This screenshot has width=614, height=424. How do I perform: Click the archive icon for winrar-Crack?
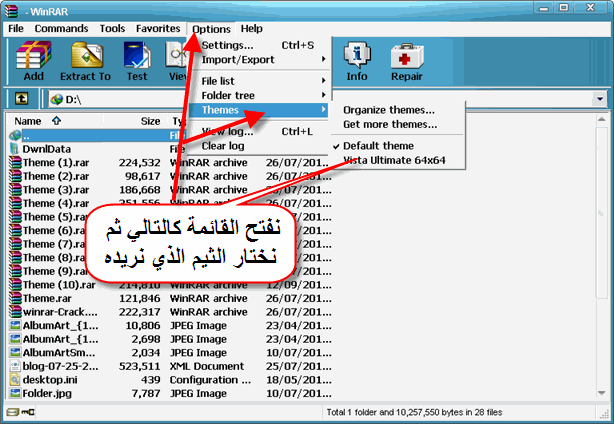(x=15, y=312)
